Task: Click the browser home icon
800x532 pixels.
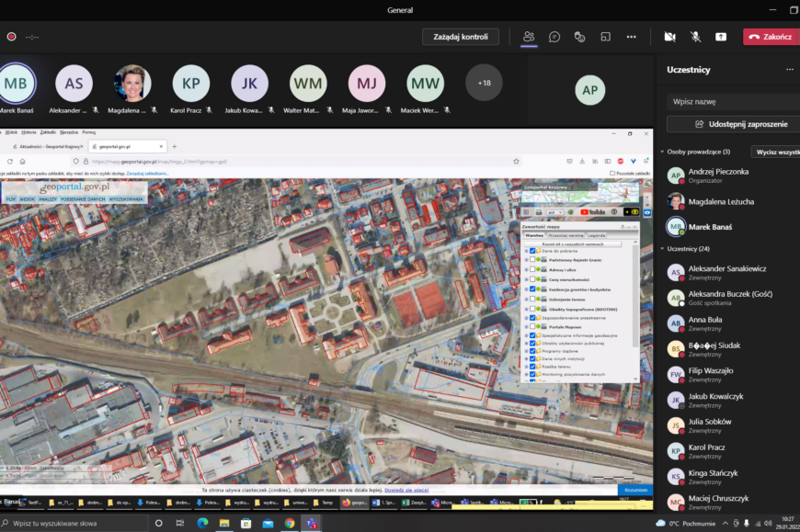Action: pyautogui.click(x=22, y=162)
